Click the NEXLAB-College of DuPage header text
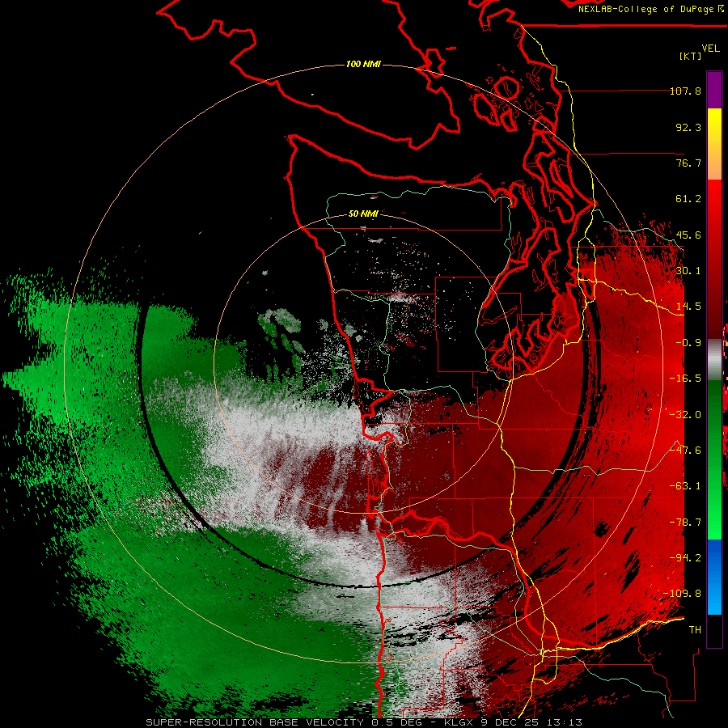The image size is (728, 728). [x=650, y=9]
